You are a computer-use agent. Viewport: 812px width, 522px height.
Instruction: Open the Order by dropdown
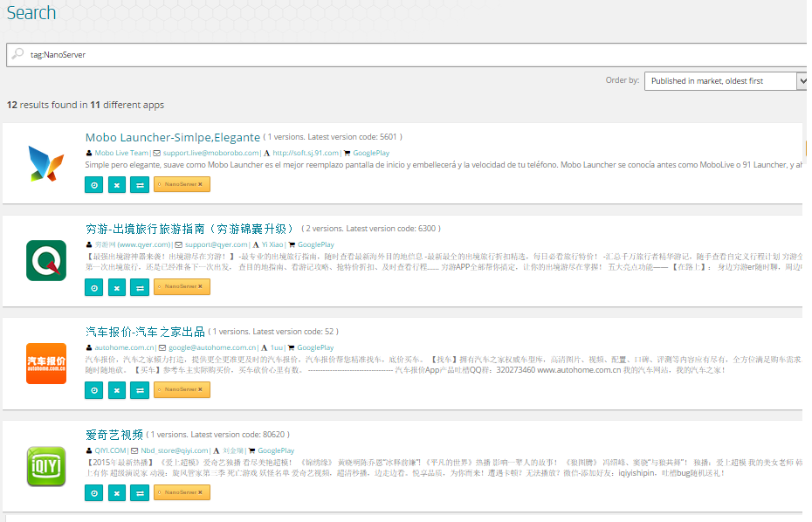point(725,81)
